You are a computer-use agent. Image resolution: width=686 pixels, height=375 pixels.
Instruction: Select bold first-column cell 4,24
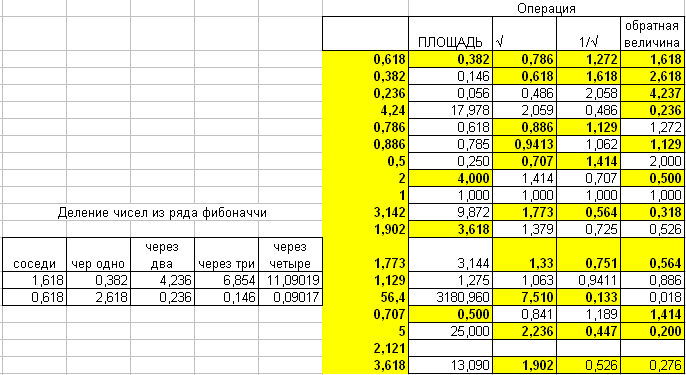click(366, 110)
